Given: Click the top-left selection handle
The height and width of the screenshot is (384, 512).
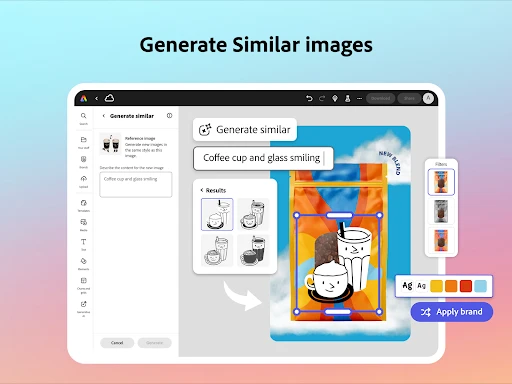Looking at the screenshot, I should click(297, 215).
